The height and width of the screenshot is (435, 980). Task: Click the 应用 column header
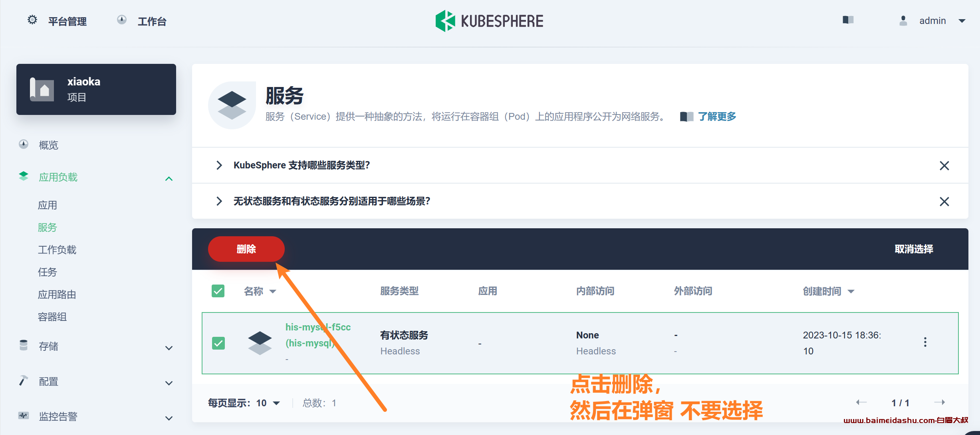pos(488,291)
